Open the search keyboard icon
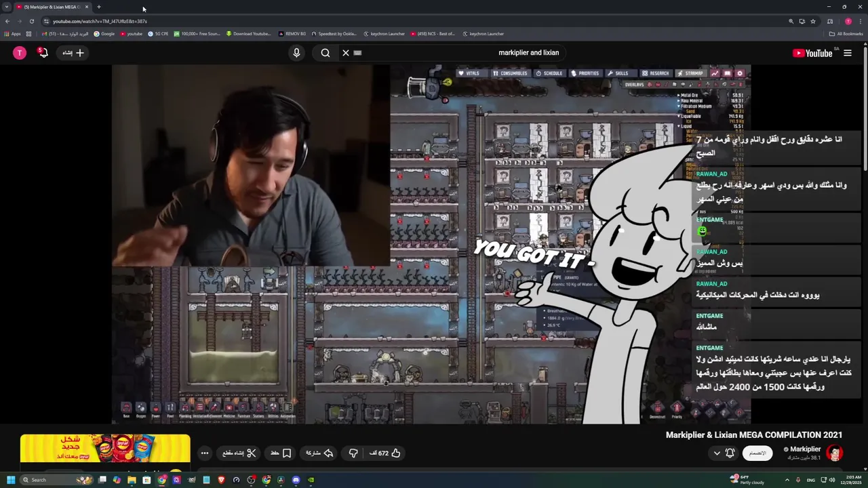Screen dimensions: 868x488 358,53
